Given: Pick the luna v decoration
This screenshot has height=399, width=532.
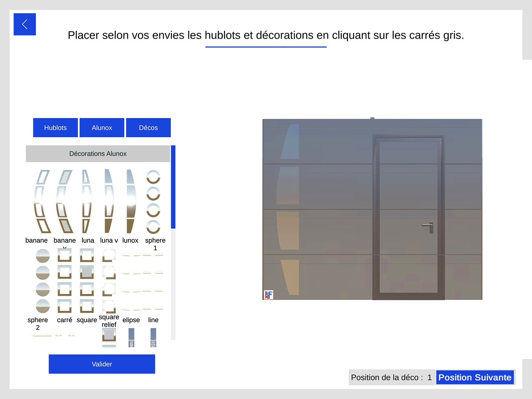Looking at the screenshot, I should [108, 201].
